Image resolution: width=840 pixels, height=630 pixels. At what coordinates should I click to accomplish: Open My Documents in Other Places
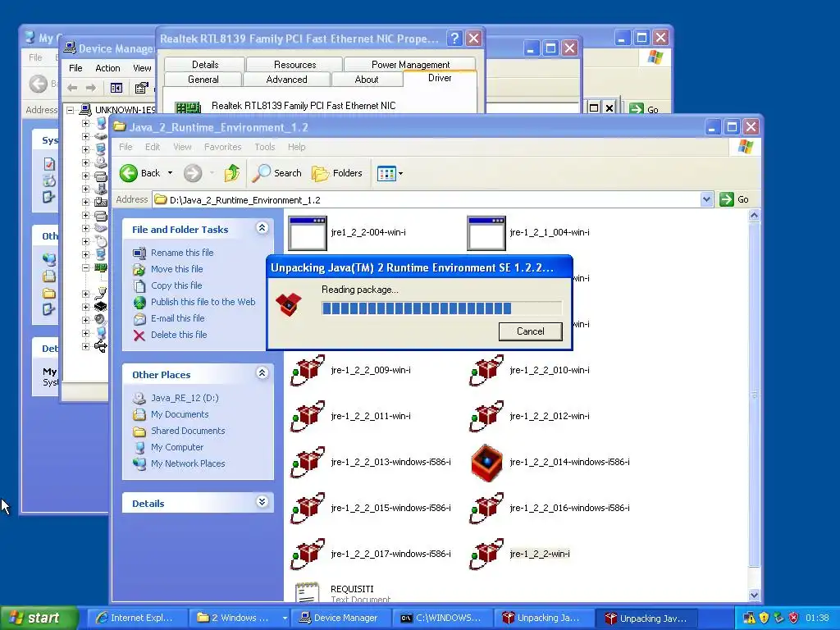(180, 414)
